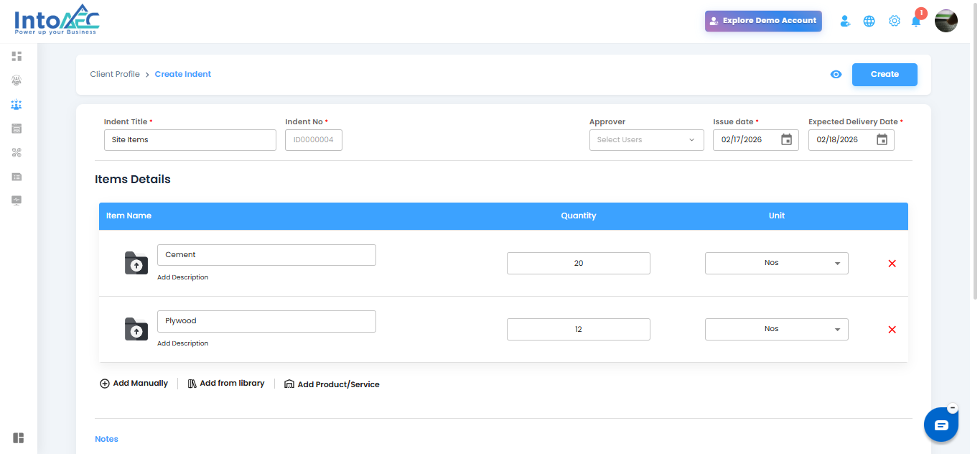This screenshot has height=454, width=980.
Task: Click the Unit column header
Action: 777,216
